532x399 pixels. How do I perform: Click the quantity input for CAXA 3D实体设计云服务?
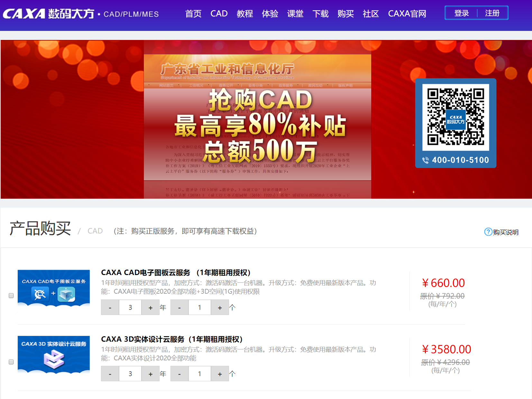pos(200,374)
